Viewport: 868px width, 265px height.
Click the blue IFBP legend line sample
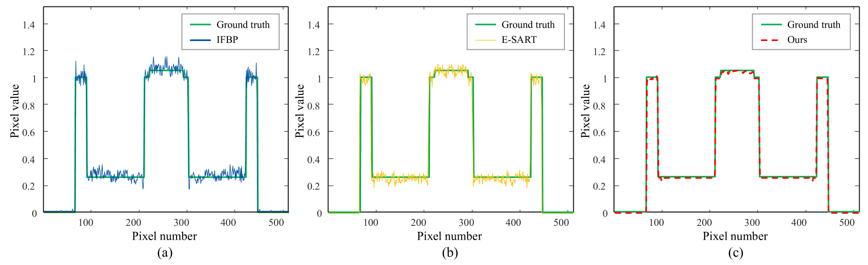coord(200,40)
